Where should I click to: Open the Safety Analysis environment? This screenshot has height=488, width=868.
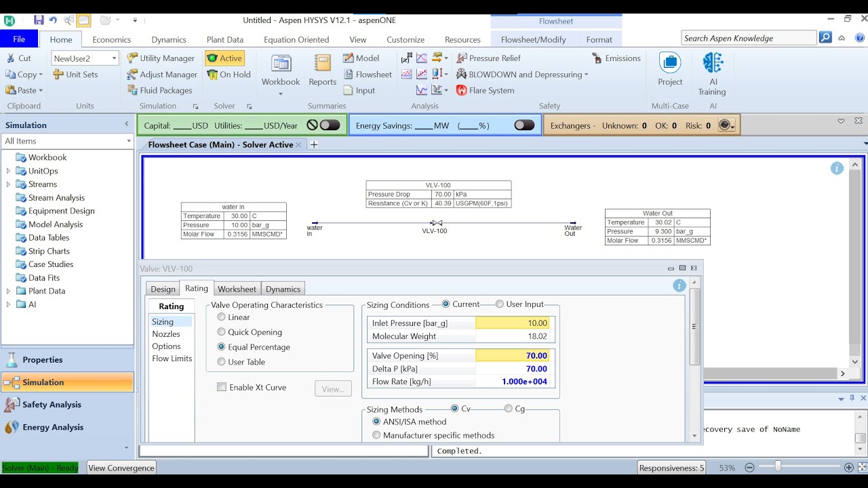[x=67, y=405]
